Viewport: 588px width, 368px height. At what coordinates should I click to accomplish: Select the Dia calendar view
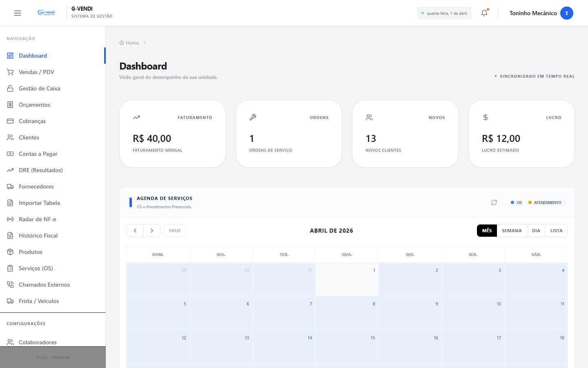tap(536, 231)
